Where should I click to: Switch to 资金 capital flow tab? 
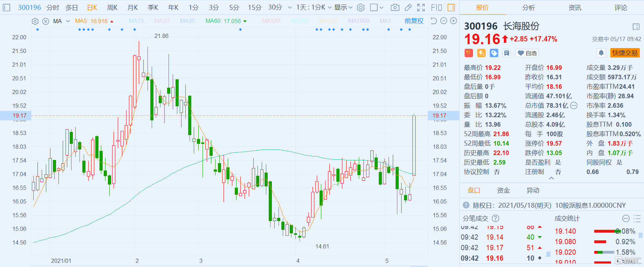tap(503, 191)
